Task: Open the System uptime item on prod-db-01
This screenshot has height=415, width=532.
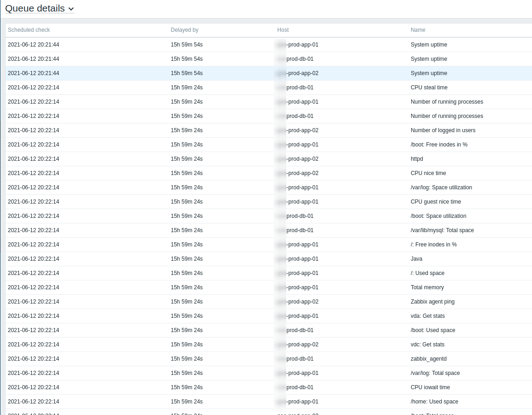Action: (x=429, y=59)
